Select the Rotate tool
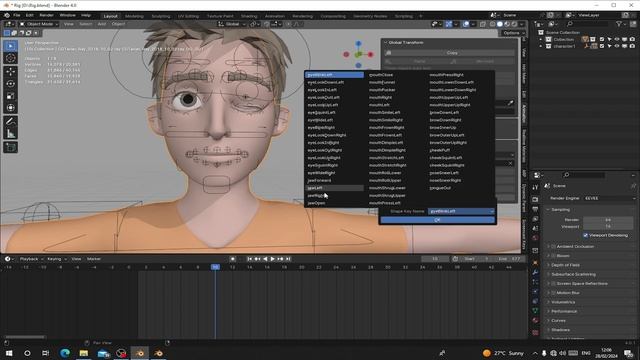The image size is (640, 360). (x=10, y=84)
